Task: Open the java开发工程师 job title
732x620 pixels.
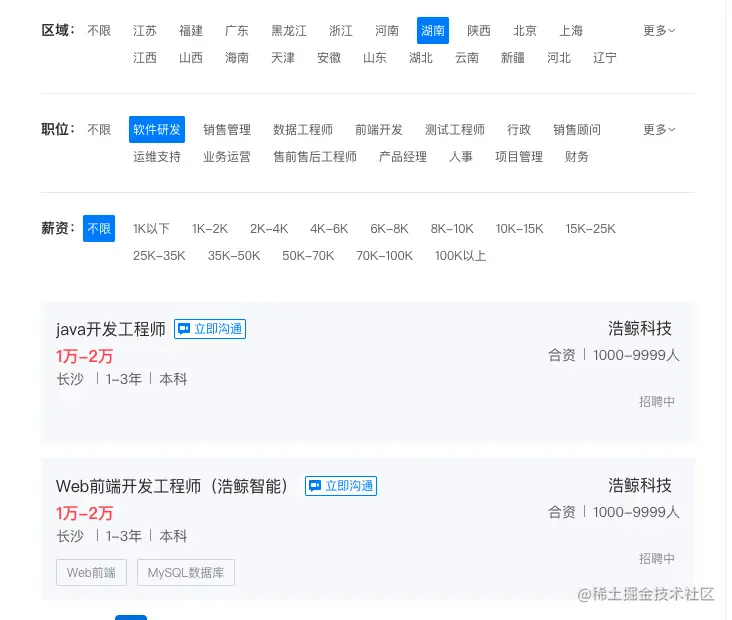Action: click(111, 329)
